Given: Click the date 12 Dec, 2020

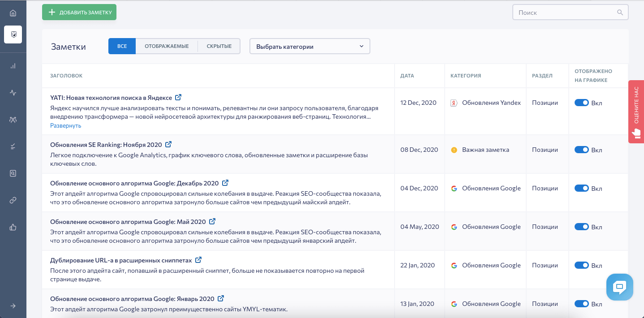Looking at the screenshot, I should 418,103.
